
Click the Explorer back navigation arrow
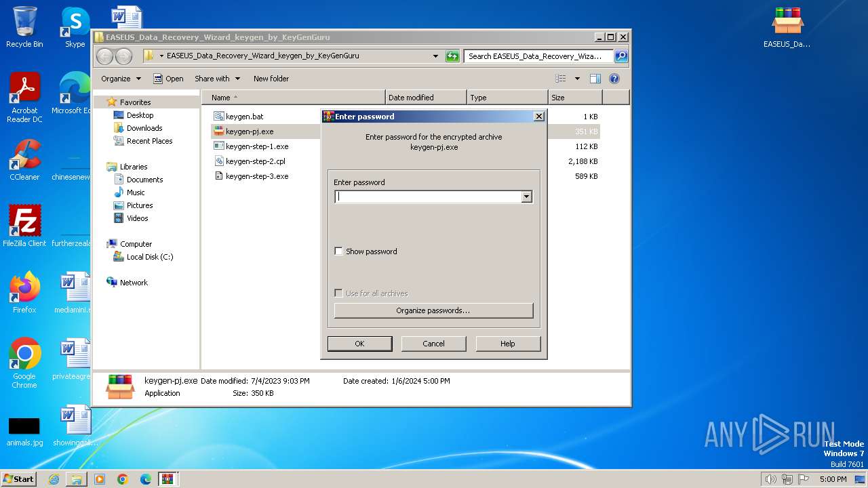pos(105,56)
